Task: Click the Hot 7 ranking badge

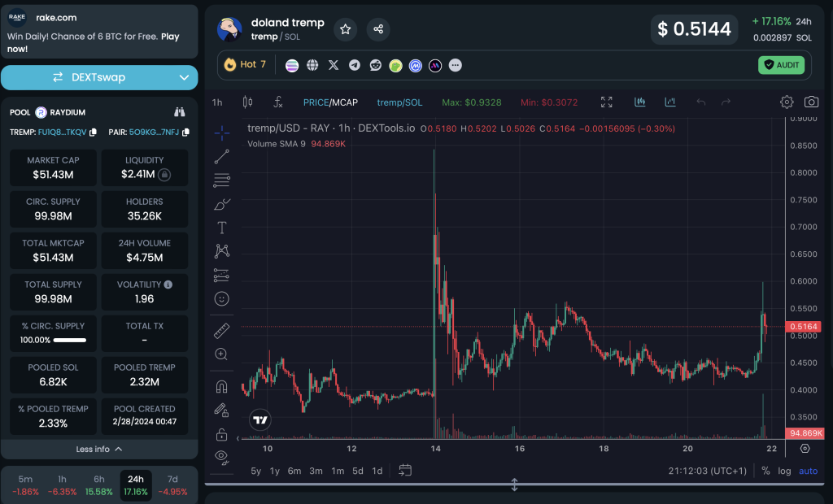Action: 245,64
